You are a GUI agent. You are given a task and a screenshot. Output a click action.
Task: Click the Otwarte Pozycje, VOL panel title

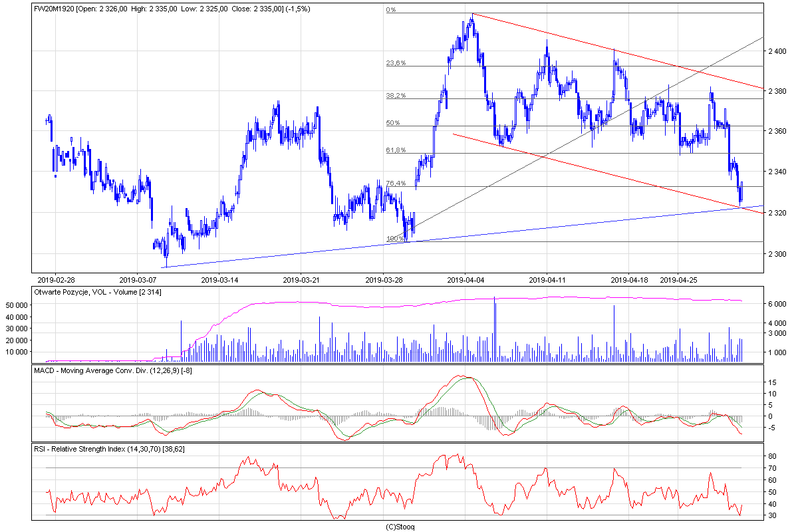point(97,292)
